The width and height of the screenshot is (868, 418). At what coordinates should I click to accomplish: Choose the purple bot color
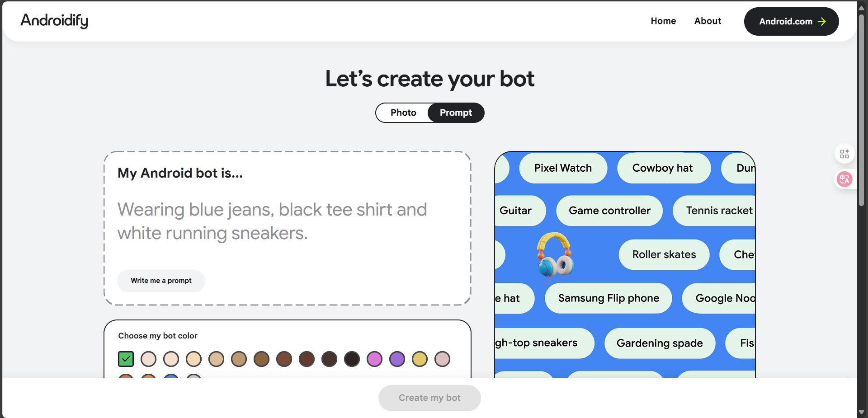(397, 359)
